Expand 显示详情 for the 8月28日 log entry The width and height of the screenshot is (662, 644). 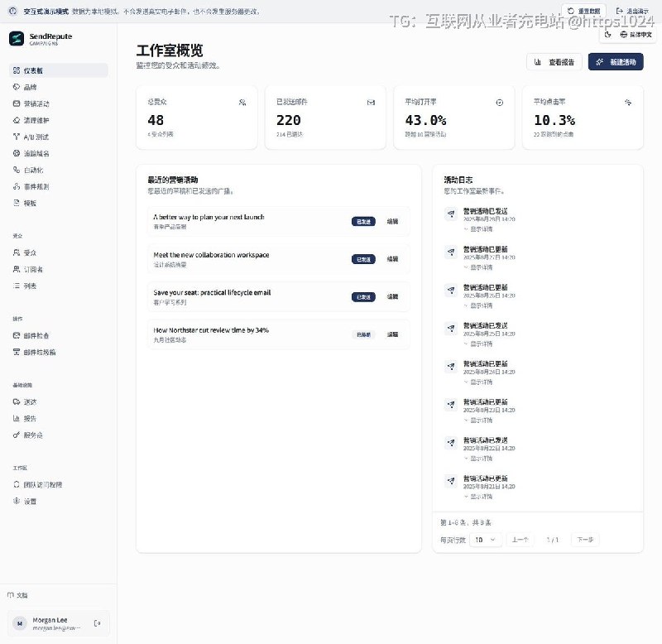pos(478,229)
